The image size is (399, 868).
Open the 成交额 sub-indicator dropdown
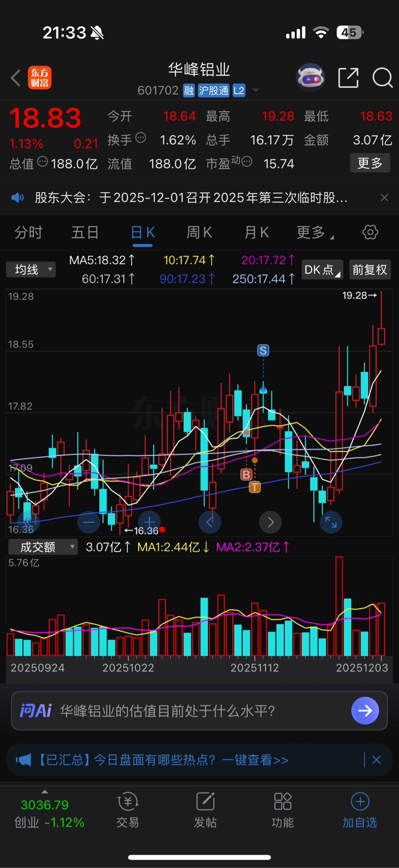coord(43,547)
